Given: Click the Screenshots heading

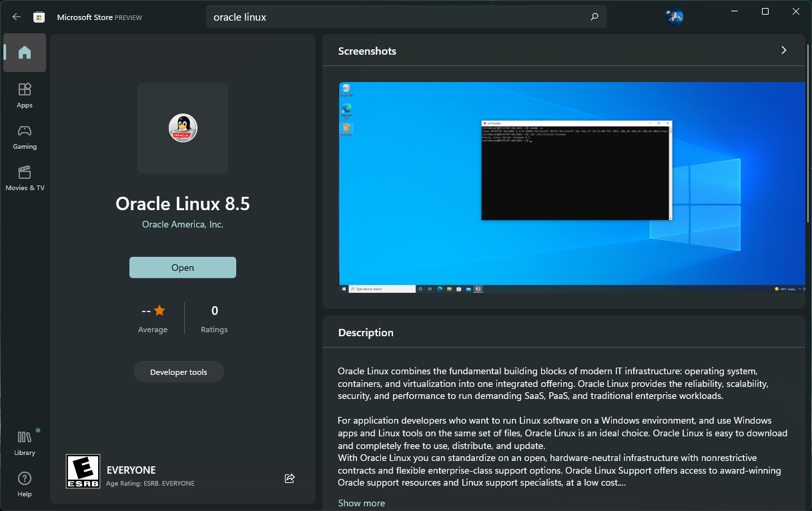Looking at the screenshot, I should coord(367,51).
